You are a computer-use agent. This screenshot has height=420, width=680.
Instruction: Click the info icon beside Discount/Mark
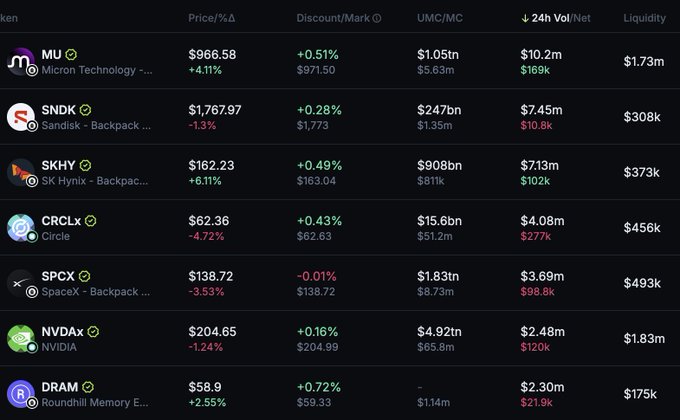(377, 18)
